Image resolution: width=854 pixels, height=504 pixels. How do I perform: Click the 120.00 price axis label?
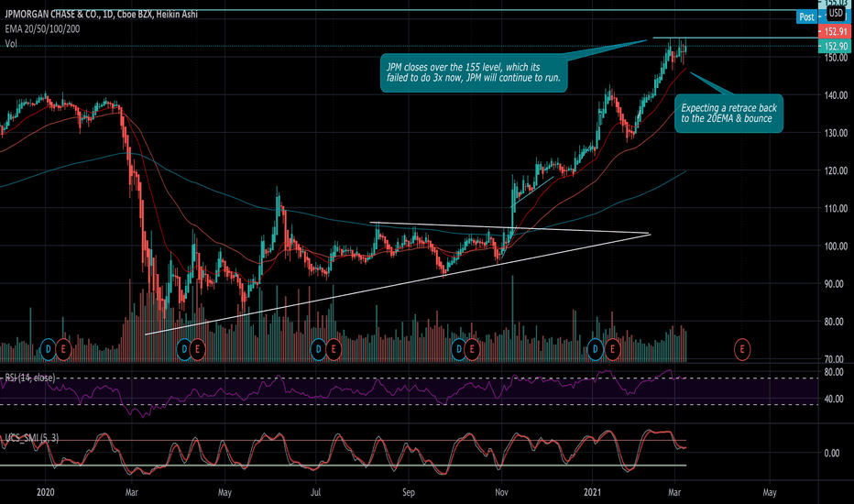point(836,170)
